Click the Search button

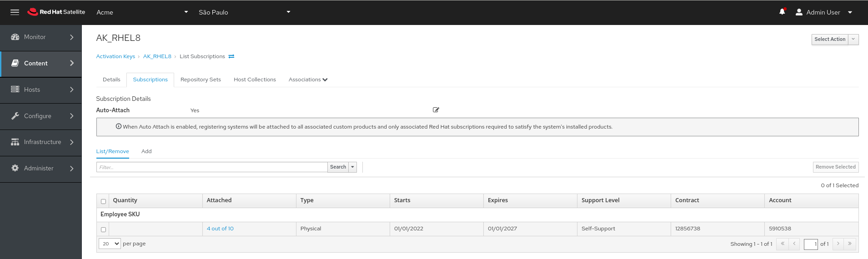pos(338,167)
